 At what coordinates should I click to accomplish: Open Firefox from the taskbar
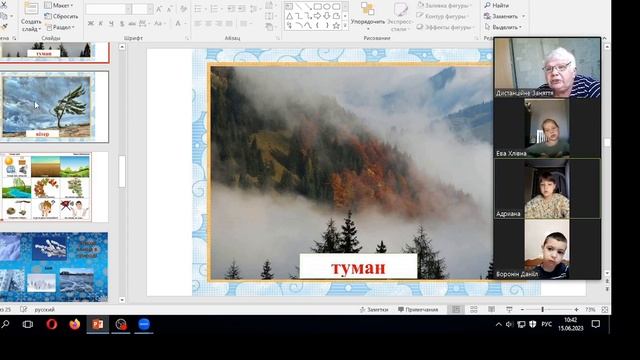click(75, 324)
